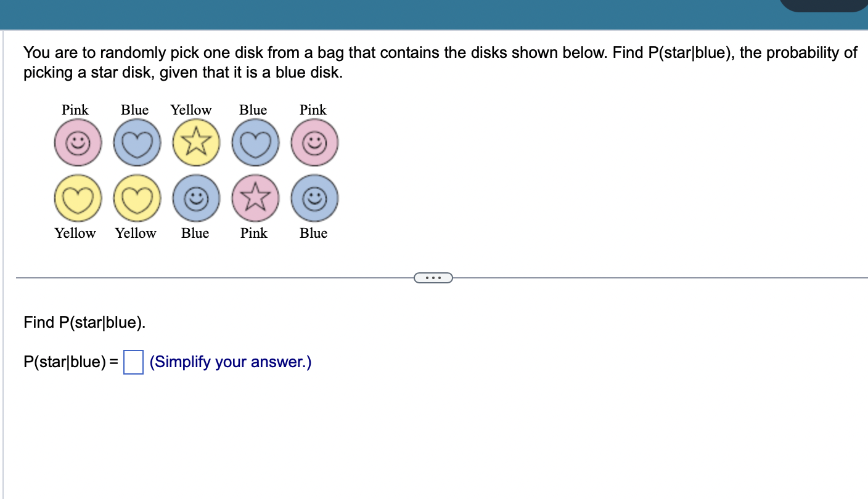Screen dimensions: 868x499
Task: Select the yellow star disk in top row
Action: [195, 142]
